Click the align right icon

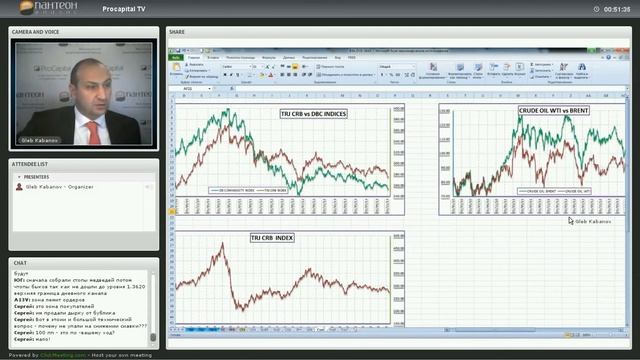[x=295, y=75]
